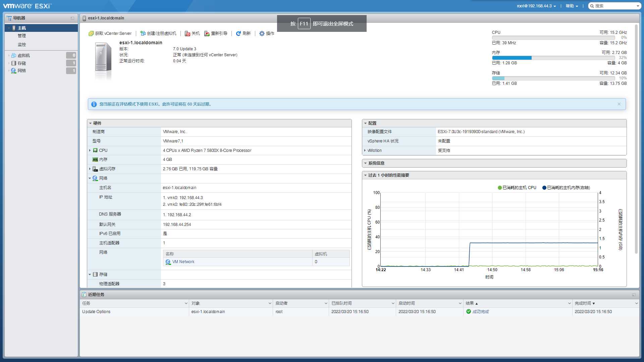Click the VM Network globe icon

click(x=168, y=262)
